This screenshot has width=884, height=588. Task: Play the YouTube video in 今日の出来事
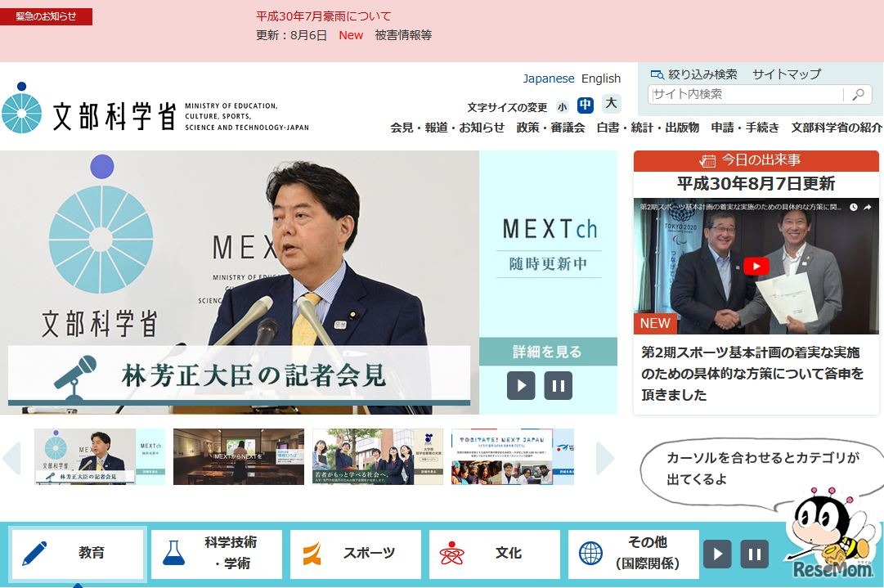click(756, 266)
